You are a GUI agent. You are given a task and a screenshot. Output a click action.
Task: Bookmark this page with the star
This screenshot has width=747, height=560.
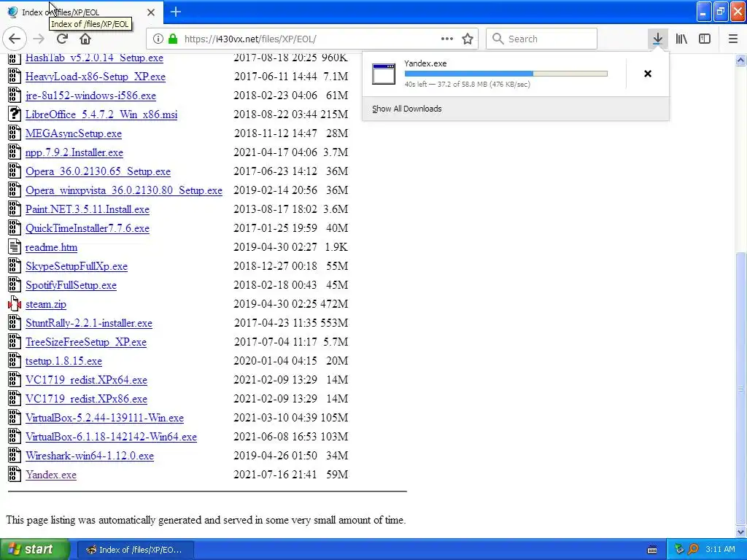click(x=468, y=39)
